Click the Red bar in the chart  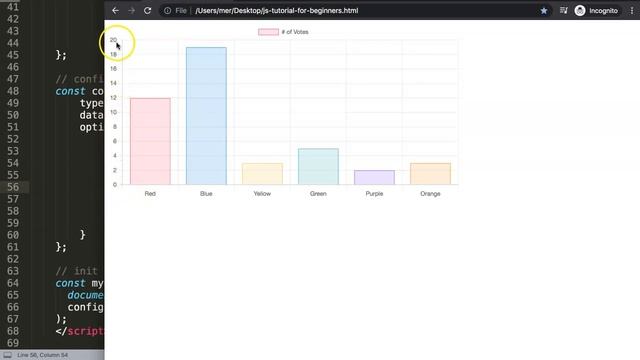pyautogui.click(x=150, y=141)
